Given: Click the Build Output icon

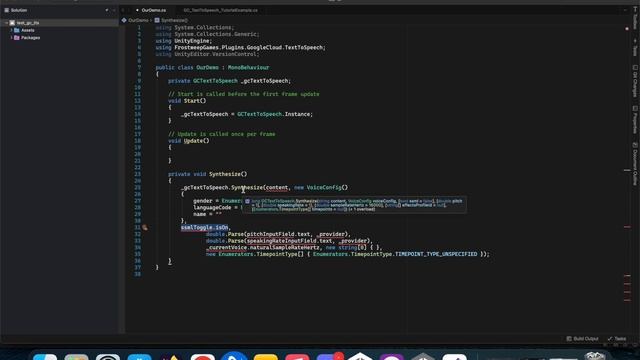Looking at the screenshot, I should point(569,339).
